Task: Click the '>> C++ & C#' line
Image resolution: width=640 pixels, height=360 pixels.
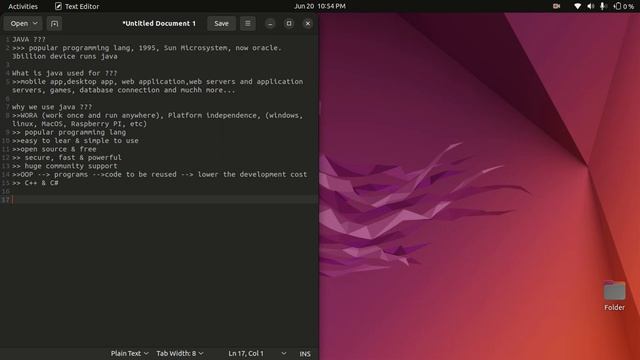Action: tap(35, 183)
